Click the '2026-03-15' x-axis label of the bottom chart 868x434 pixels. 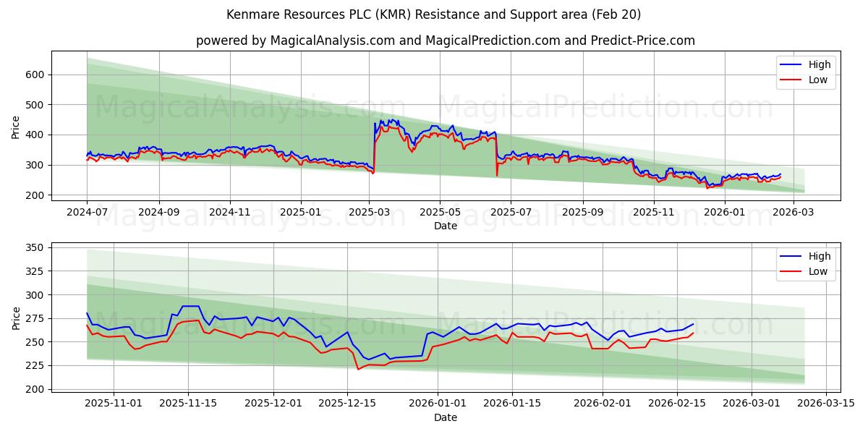pyautogui.click(x=827, y=404)
